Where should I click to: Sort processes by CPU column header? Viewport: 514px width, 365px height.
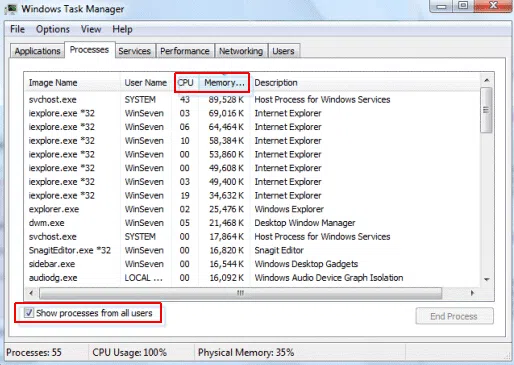pos(185,83)
